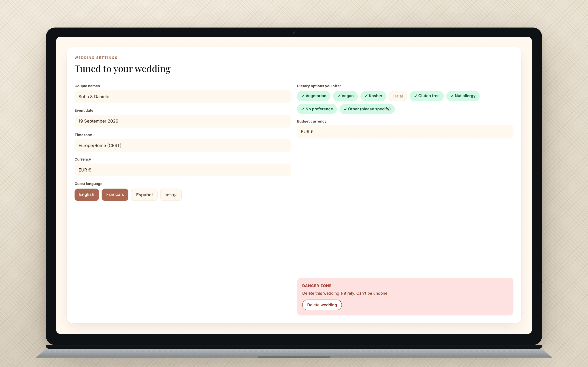
Task: Deselect English guest language
Action: [x=87, y=195]
